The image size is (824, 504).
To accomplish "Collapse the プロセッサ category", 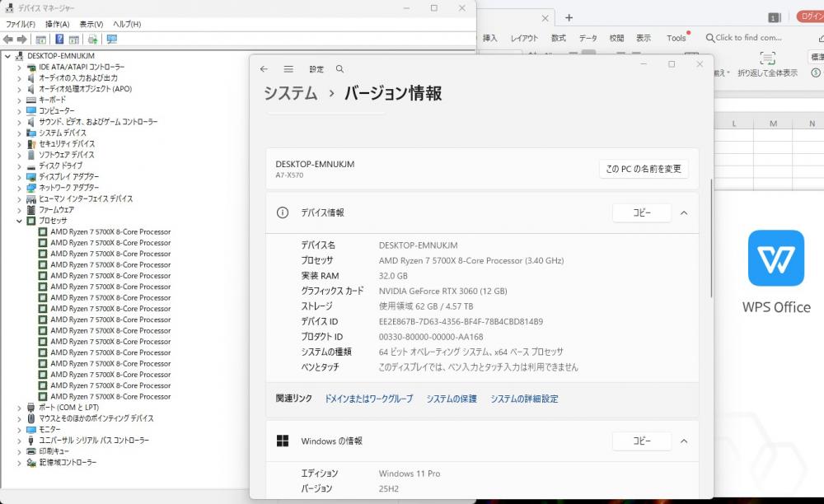I will 20,221.
